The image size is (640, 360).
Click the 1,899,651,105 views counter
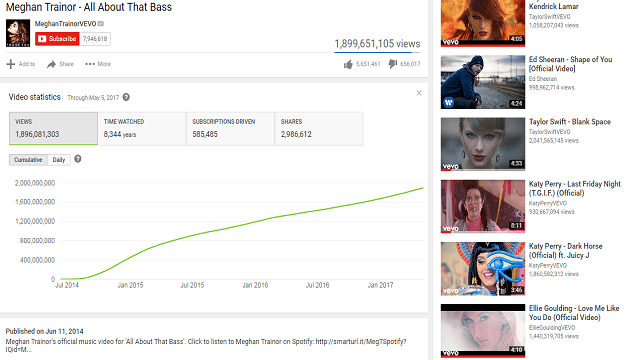pos(378,44)
